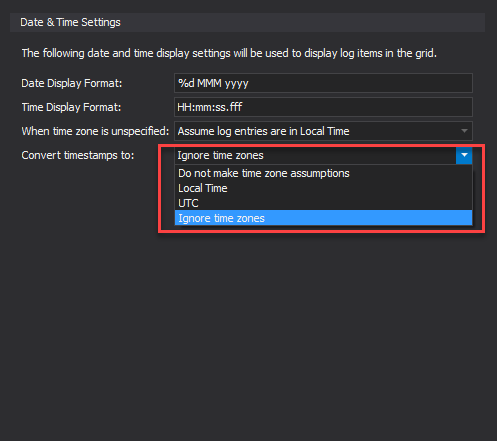Click 'Assume log entries are in Local Time'
Image resolution: width=497 pixels, height=441 pixels.
pyautogui.click(x=263, y=131)
